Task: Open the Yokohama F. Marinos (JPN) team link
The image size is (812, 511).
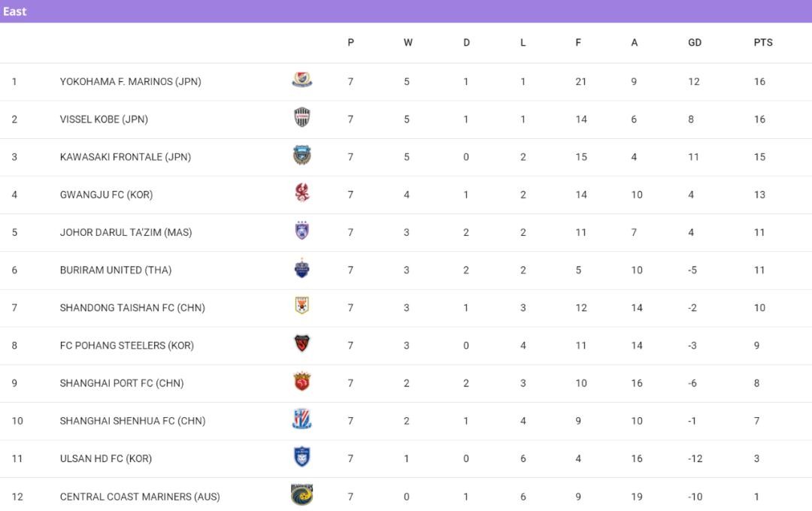Action: coord(131,81)
